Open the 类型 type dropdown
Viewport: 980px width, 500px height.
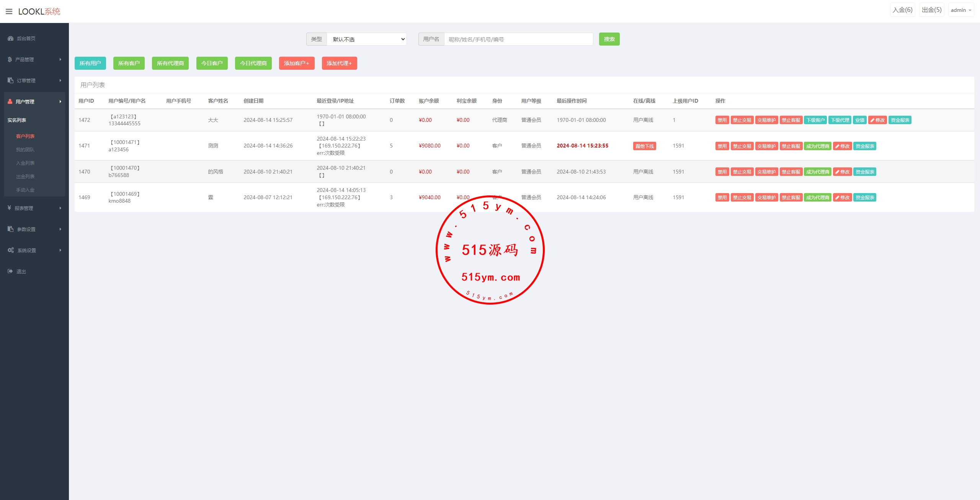pyautogui.click(x=366, y=39)
